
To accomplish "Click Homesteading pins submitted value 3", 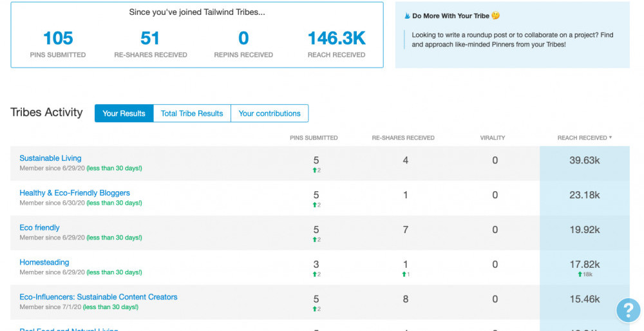I will (x=316, y=265).
